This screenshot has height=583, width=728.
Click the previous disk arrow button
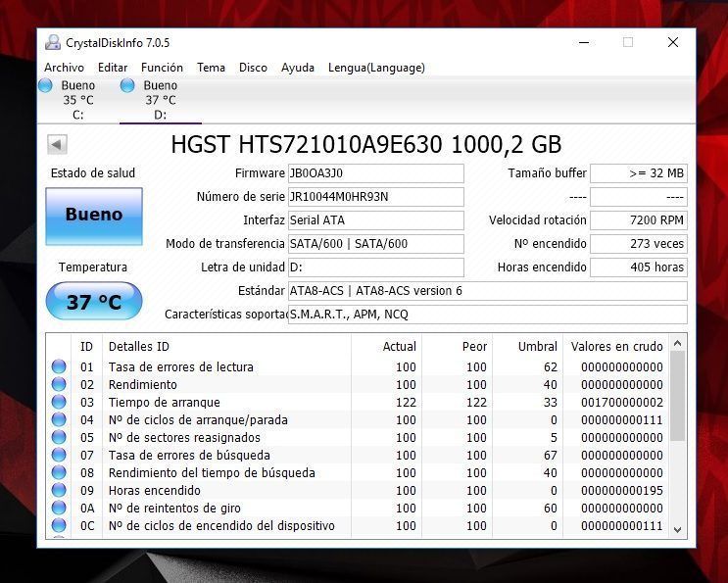coord(57,145)
